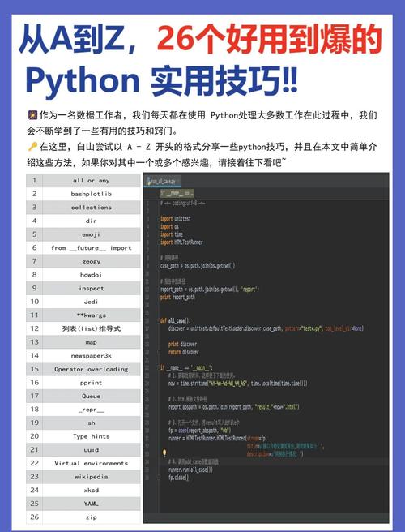
Task: Select the 'all or any' table row
Action: coord(83,181)
